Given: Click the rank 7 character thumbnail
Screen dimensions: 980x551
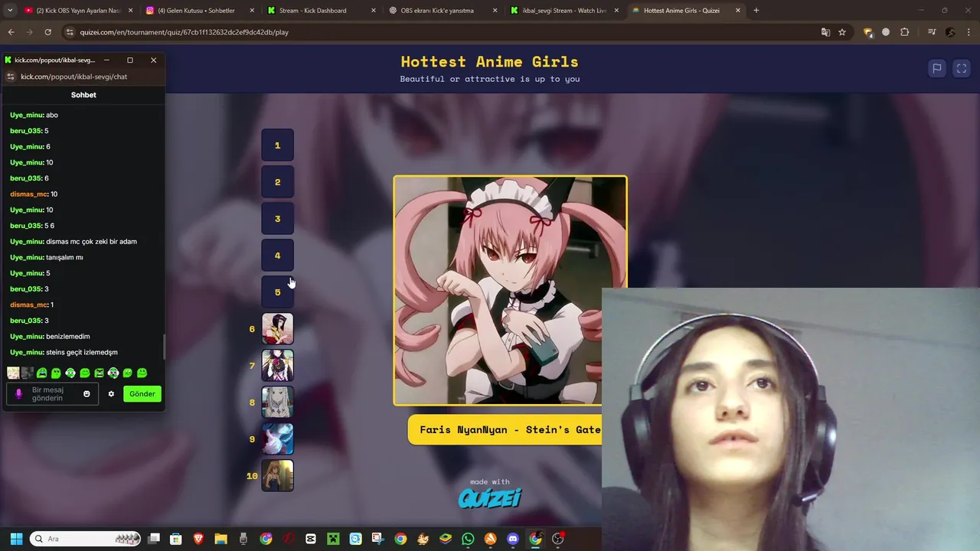Looking at the screenshot, I should 277,366.
